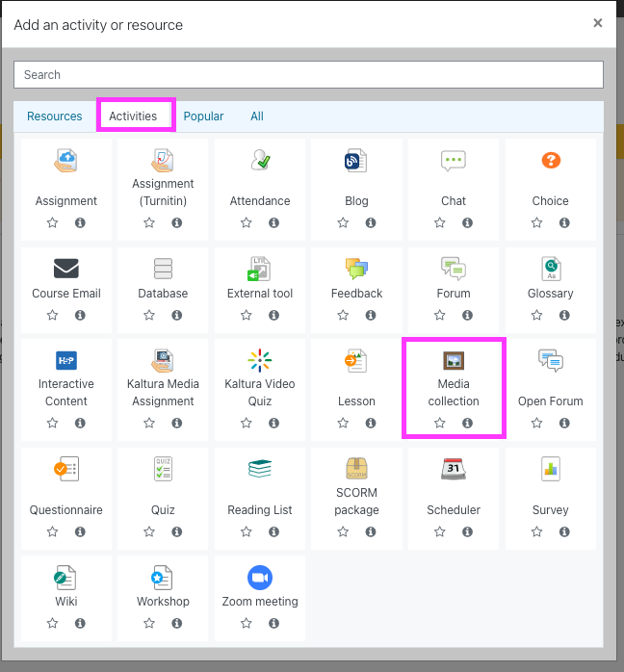Expand info details for Lesson
624x672 pixels.
371,423
